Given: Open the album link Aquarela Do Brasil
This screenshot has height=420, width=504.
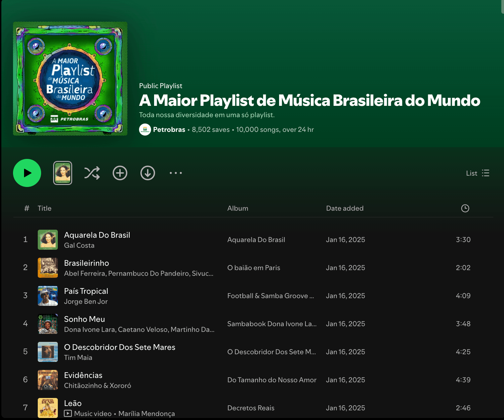Looking at the screenshot, I should click(x=256, y=240).
